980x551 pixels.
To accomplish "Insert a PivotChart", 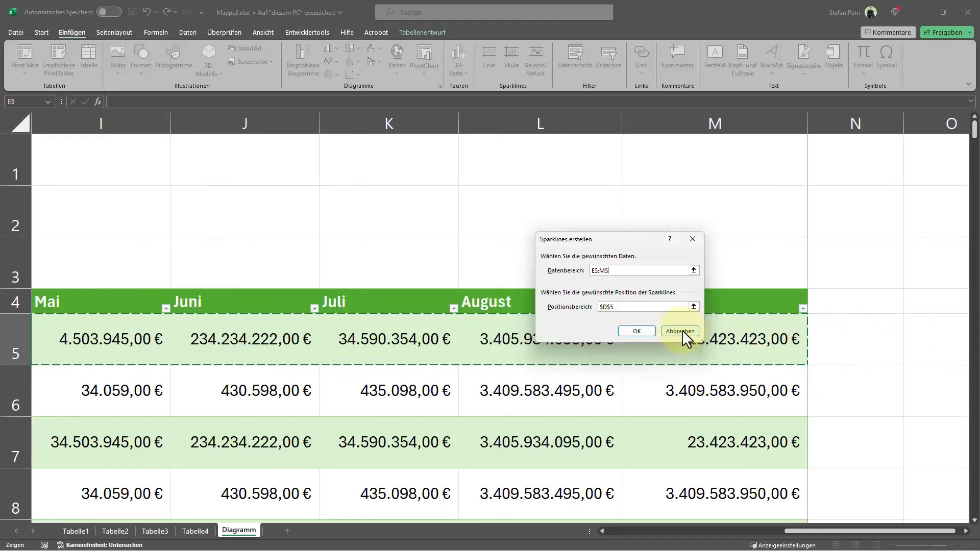I will click(424, 60).
